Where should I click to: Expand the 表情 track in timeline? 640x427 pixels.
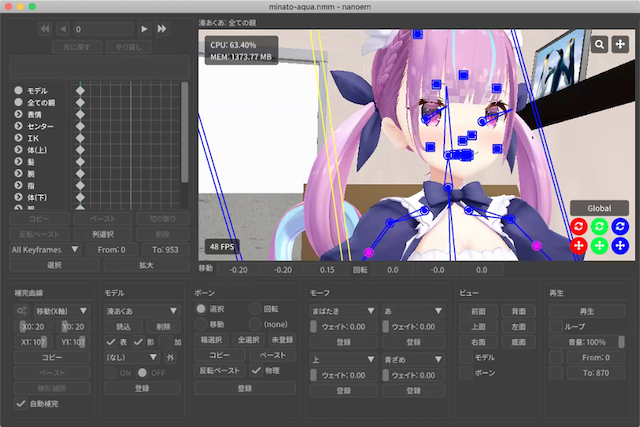(x=18, y=115)
